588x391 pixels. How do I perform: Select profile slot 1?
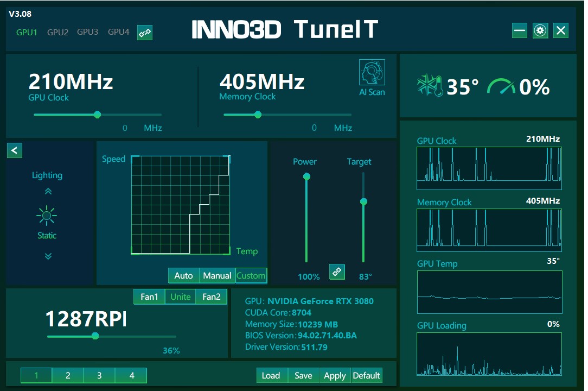coord(36,376)
